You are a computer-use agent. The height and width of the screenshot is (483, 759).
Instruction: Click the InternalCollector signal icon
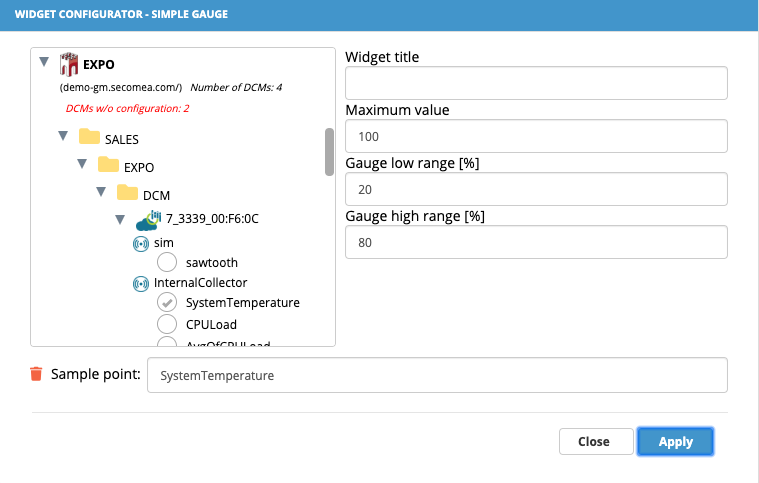pos(141,284)
